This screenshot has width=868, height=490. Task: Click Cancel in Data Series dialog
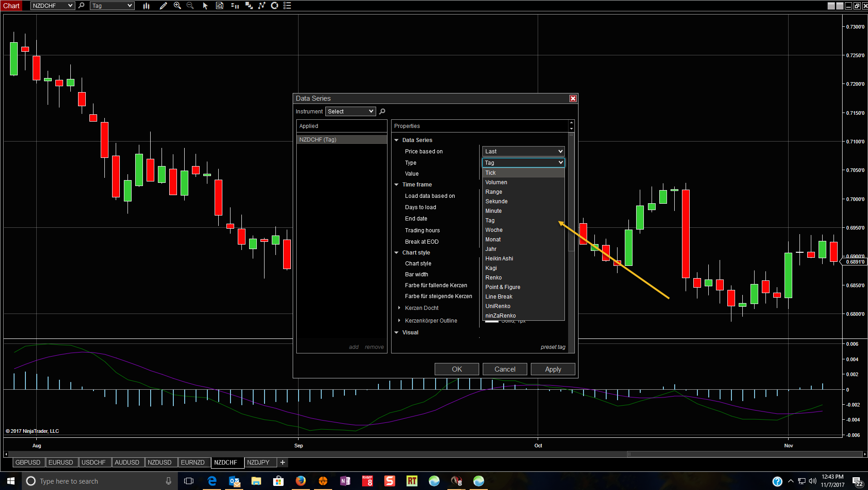(x=505, y=369)
